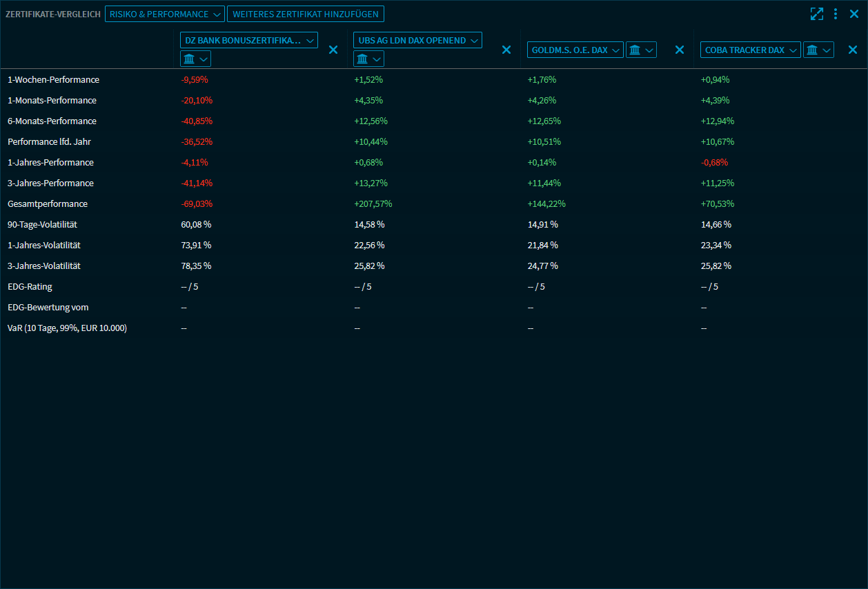This screenshot has height=589, width=868.
Task: Expand the DZ Bank Bonuszertifikat dropdown
Action: coord(248,40)
